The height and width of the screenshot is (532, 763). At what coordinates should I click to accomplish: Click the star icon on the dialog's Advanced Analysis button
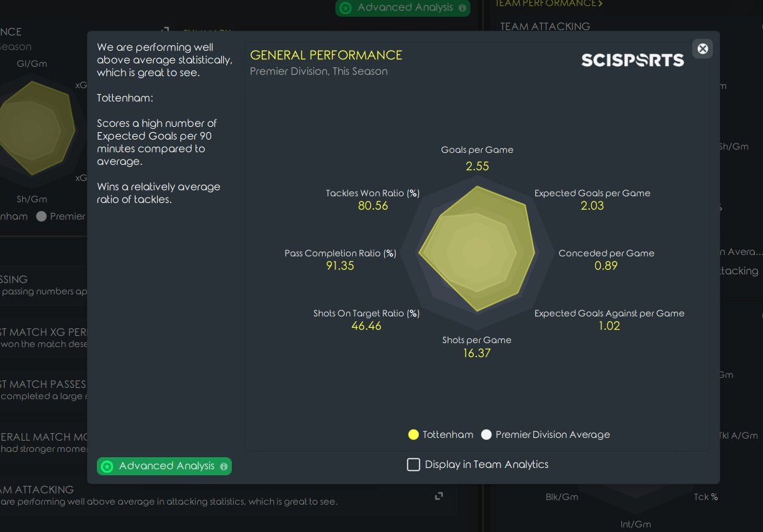107,467
